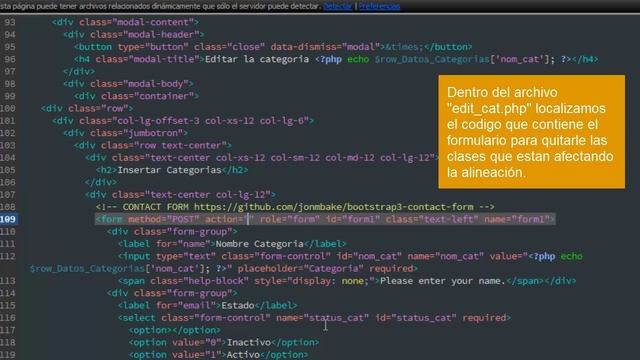Click div class="form-group" on line 110

click(x=172, y=232)
